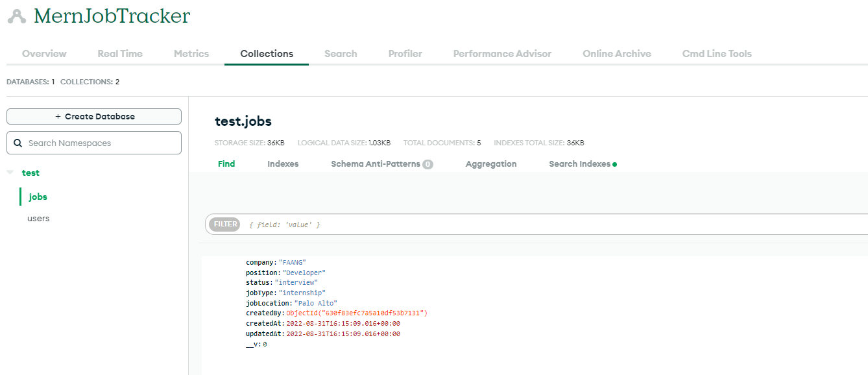868x375 pixels.
Task: Click the Create Database button
Action: click(x=93, y=116)
